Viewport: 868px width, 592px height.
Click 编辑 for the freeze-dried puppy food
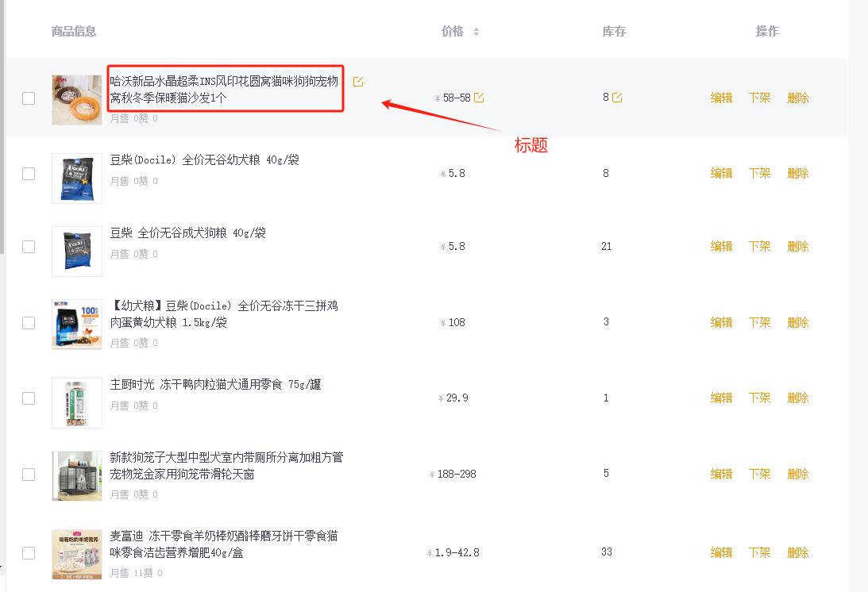click(721, 322)
